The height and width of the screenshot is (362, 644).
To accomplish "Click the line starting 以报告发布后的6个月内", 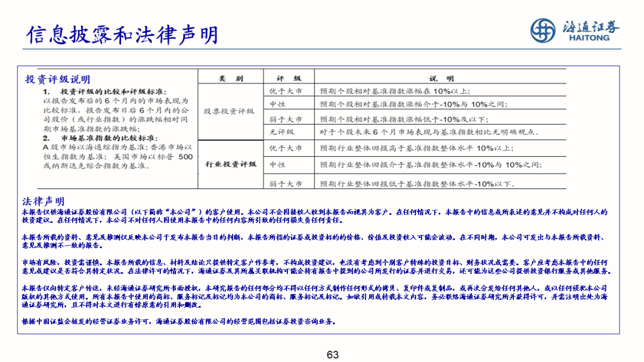I will pyautogui.click(x=116, y=101).
